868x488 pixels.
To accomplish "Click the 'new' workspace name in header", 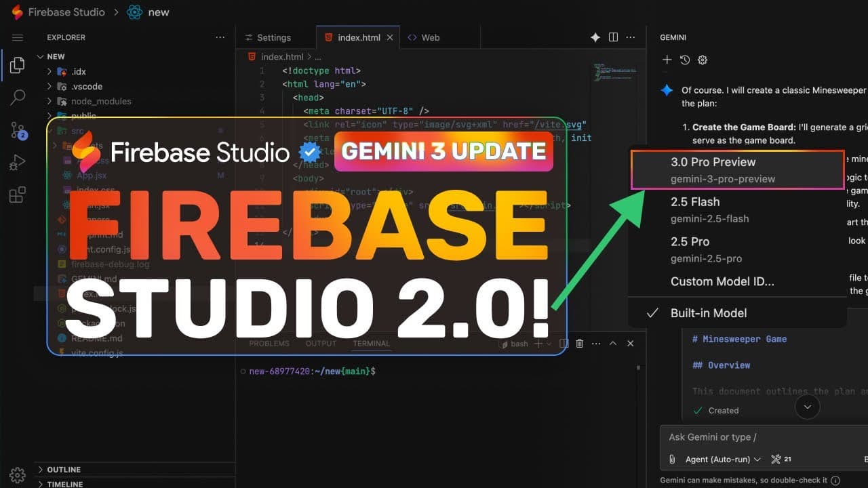I will tap(159, 12).
